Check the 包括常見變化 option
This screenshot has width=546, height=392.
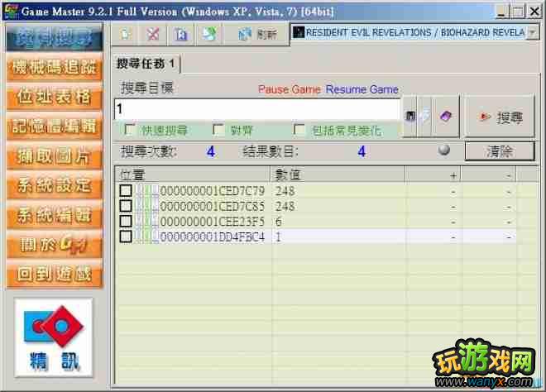click(300, 130)
